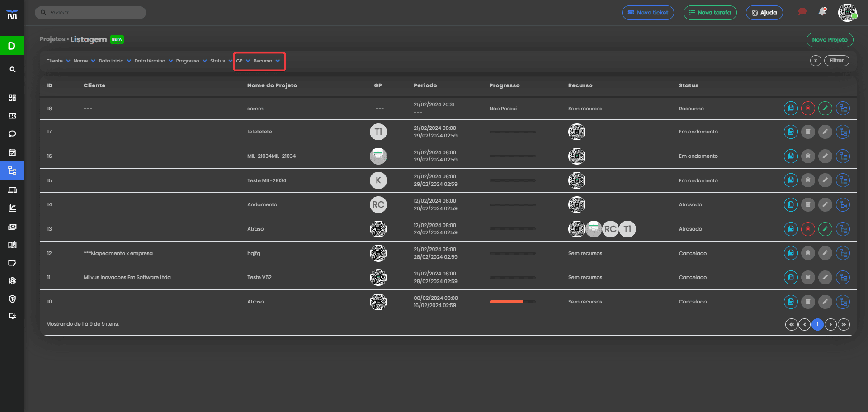Open the sidebar search magnifier icon
868x412 pixels.
13,70
